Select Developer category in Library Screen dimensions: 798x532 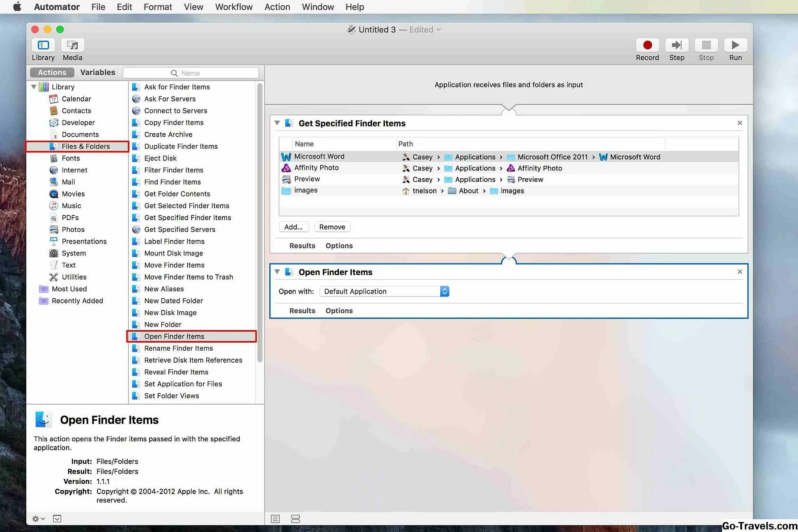(78, 122)
